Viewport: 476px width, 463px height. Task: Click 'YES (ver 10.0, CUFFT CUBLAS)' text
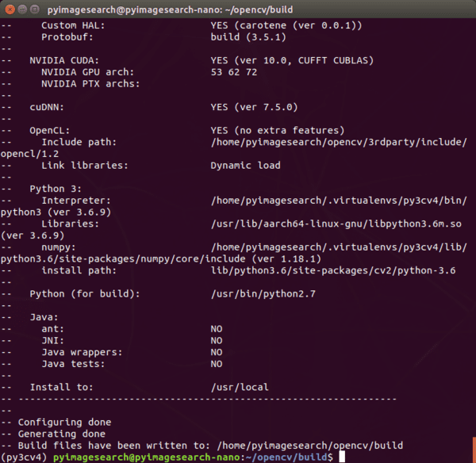pos(292,61)
